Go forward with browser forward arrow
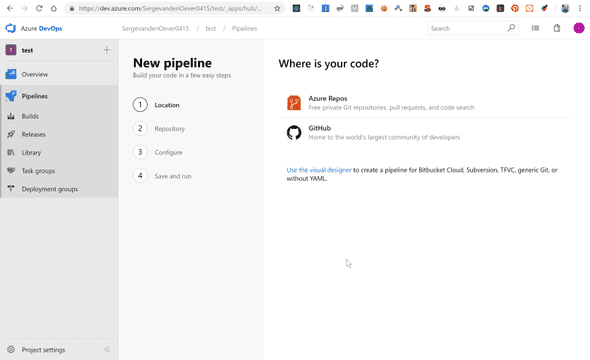This screenshot has height=360, width=590. (x=24, y=8)
